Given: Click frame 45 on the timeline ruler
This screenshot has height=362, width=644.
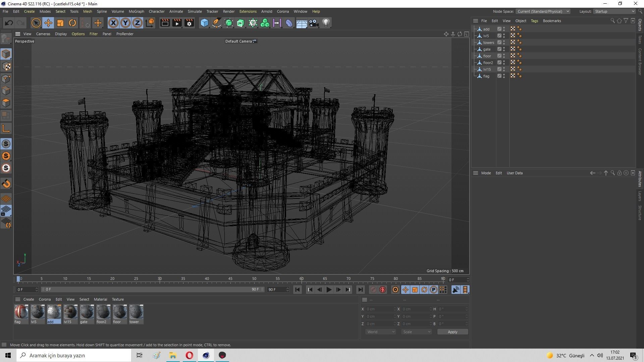Looking at the screenshot, I should point(230,279).
